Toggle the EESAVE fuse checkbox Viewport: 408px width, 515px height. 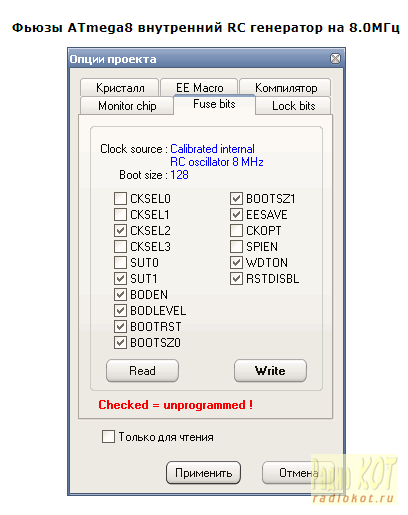[x=236, y=214]
